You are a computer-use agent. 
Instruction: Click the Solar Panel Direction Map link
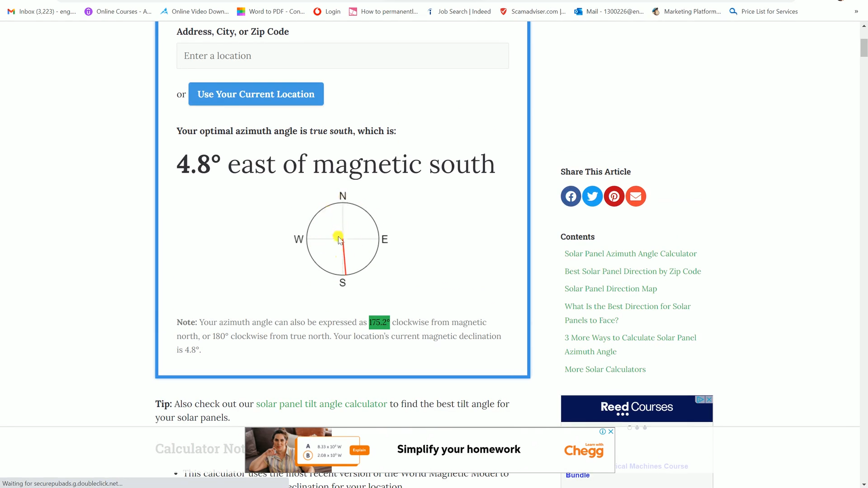pyautogui.click(x=610, y=288)
